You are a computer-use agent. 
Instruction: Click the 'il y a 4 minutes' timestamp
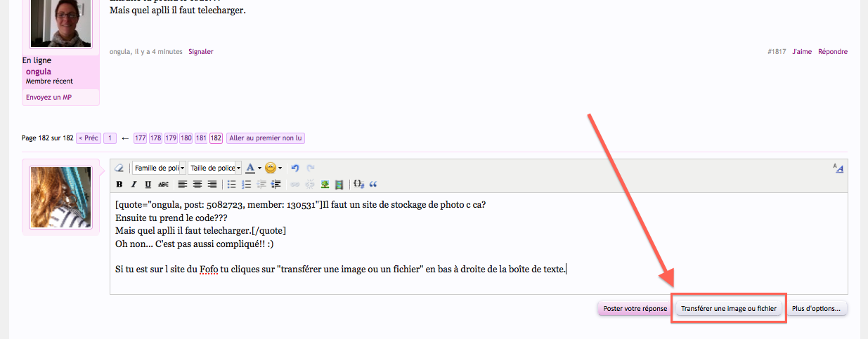coord(158,51)
